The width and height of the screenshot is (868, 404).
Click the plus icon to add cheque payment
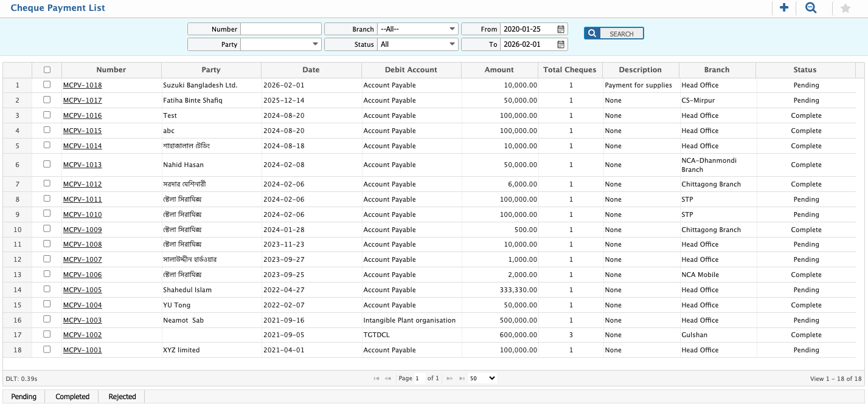[x=784, y=8]
